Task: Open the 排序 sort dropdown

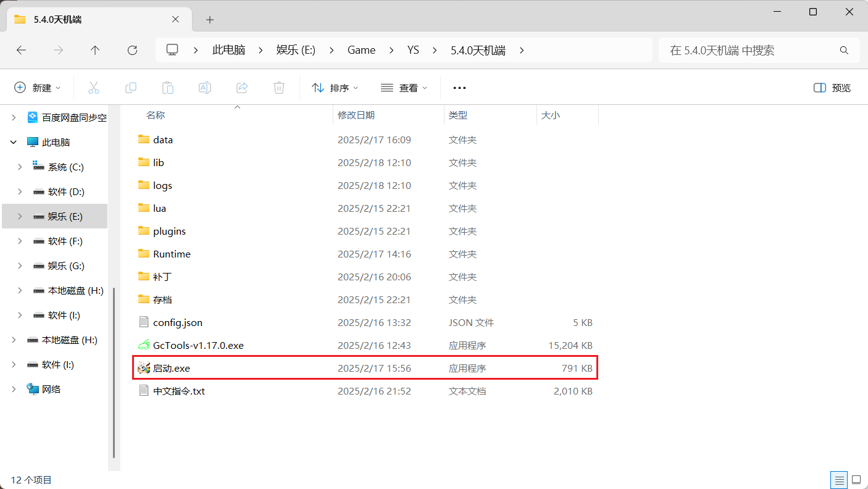Action: (335, 88)
